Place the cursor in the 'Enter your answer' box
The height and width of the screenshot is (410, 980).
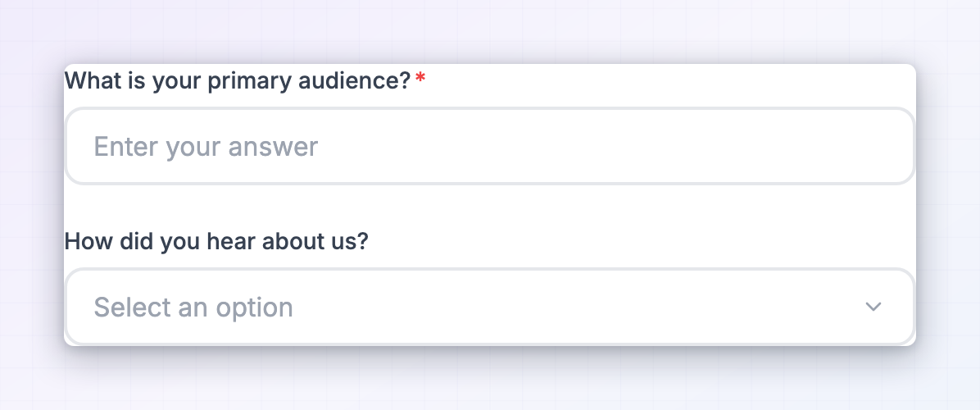(490, 146)
